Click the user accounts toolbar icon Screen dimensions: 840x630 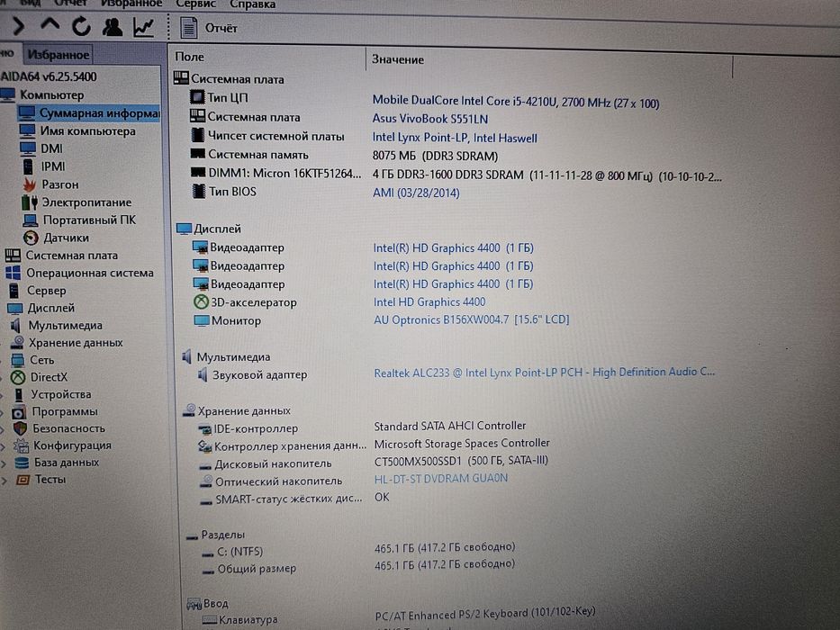(x=113, y=27)
